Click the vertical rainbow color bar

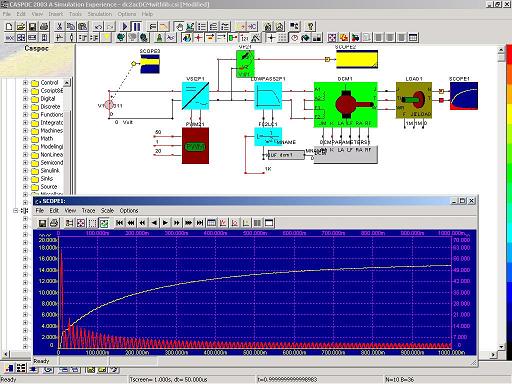509,200
